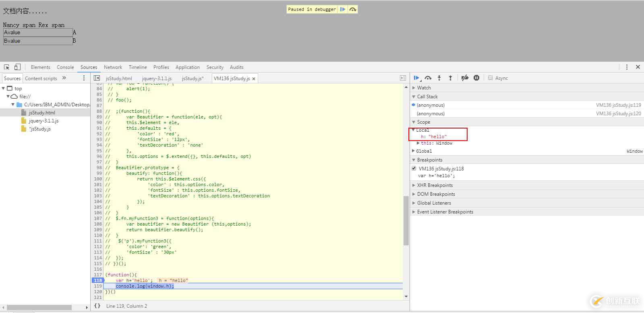Resume from the Paused in debugger overlay
The height and width of the screenshot is (313, 644).
click(x=342, y=9)
